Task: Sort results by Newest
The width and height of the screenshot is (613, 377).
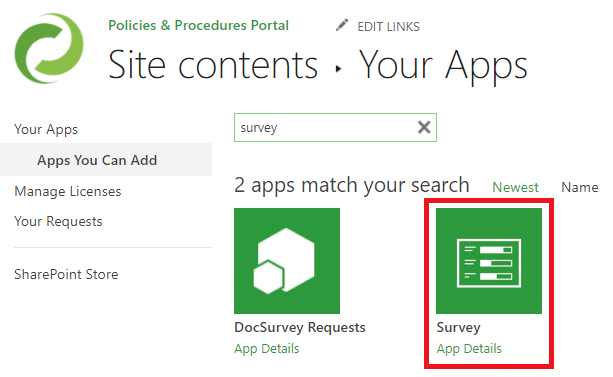Action: [515, 187]
